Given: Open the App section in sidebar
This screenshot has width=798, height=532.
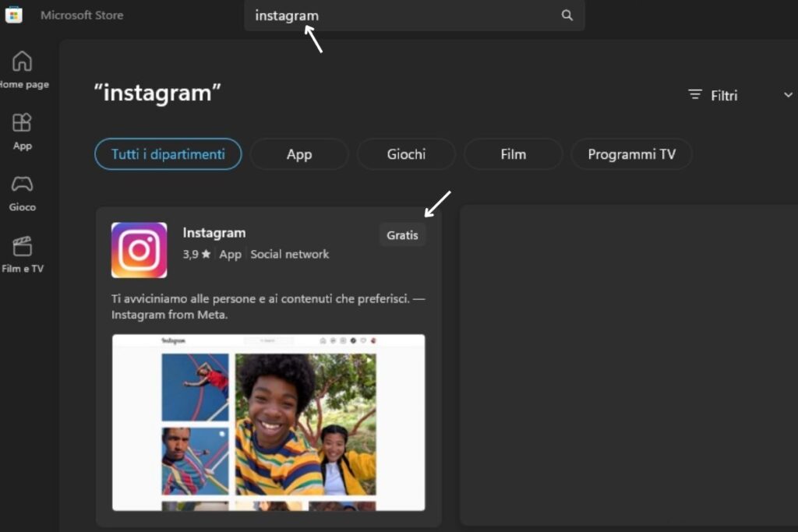Looking at the screenshot, I should click(22, 132).
